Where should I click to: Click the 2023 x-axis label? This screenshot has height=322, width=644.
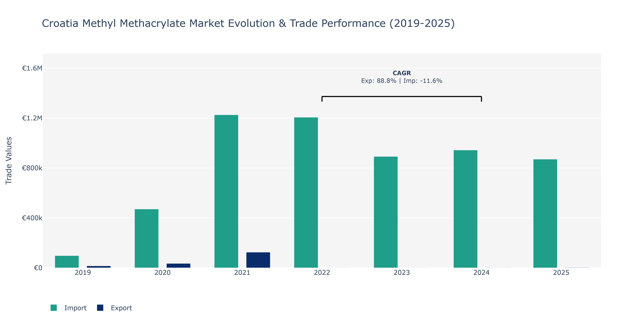[402, 272]
